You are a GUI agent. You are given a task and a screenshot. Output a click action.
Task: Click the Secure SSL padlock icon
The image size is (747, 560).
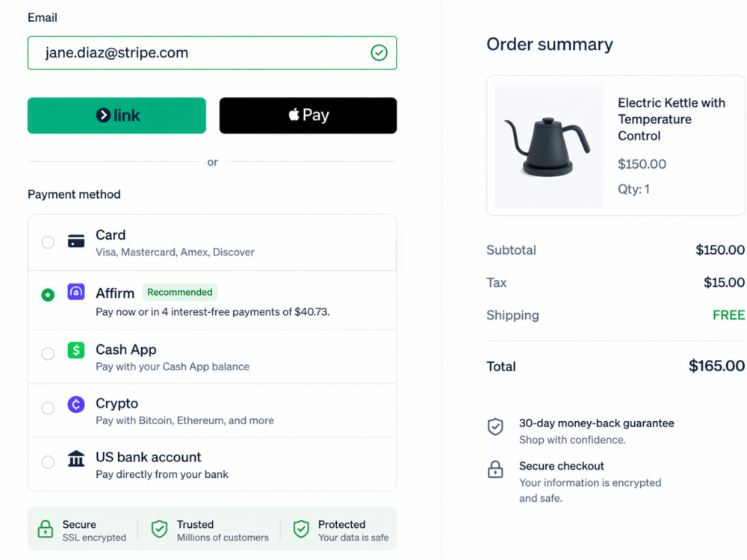46,529
